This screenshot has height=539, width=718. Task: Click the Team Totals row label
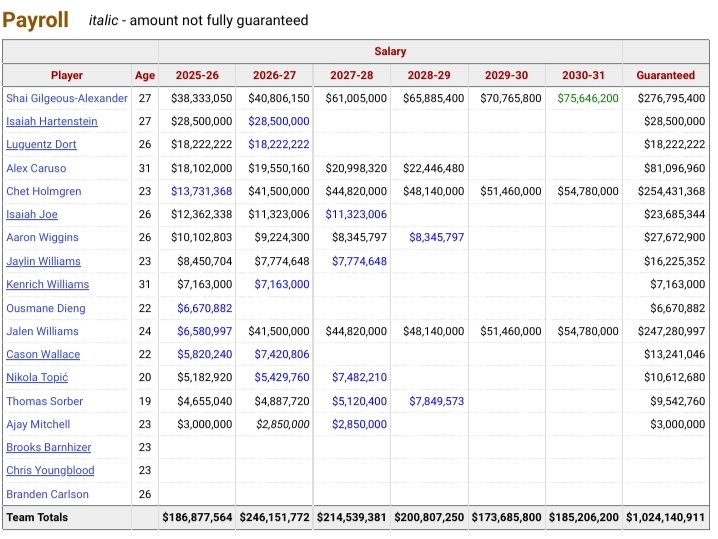(37, 517)
